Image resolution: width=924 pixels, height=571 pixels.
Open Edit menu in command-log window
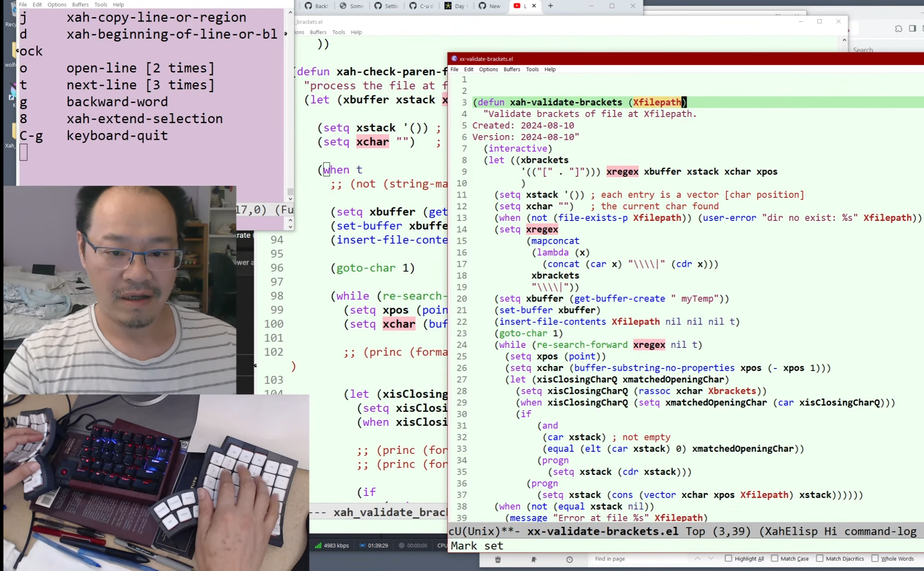(x=37, y=4)
